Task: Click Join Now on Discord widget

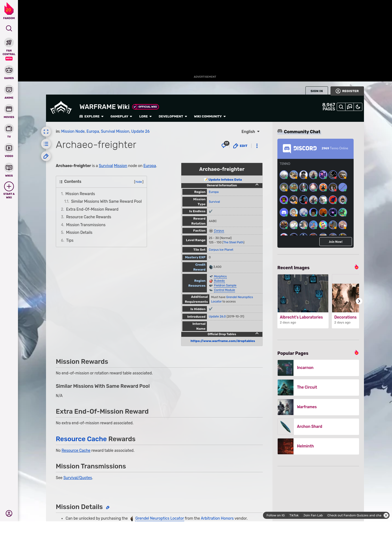Action: (x=335, y=242)
